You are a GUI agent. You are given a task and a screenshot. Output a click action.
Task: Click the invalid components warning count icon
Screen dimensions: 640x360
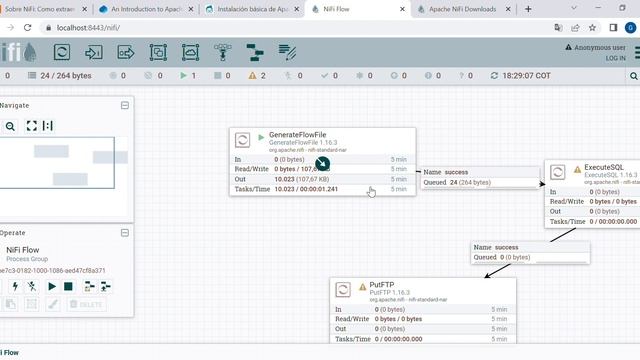click(252, 76)
